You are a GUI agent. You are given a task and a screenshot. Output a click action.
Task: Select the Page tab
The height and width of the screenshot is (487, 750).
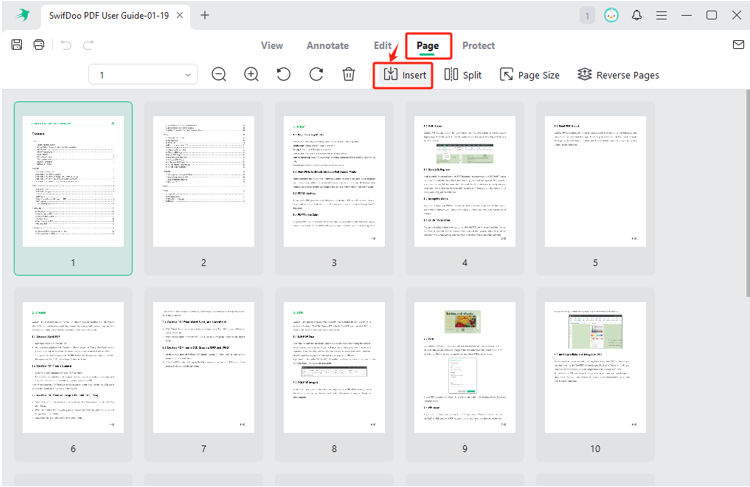click(x=428, y=45)
